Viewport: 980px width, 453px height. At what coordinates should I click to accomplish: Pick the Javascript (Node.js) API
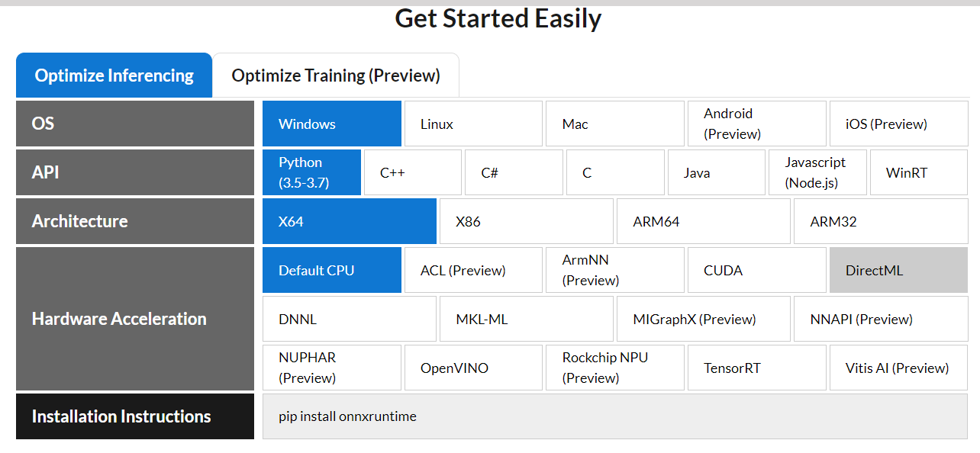pos(817,172)
